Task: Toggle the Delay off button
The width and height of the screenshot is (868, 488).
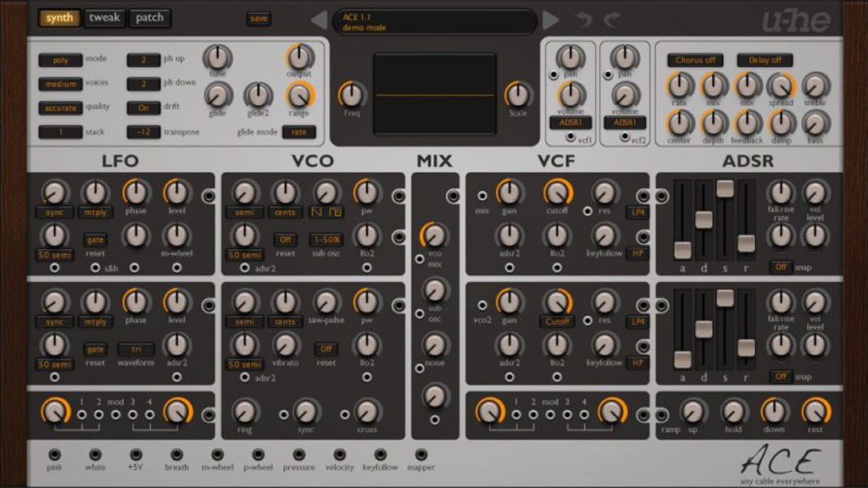Action: (x=765, y=60)
